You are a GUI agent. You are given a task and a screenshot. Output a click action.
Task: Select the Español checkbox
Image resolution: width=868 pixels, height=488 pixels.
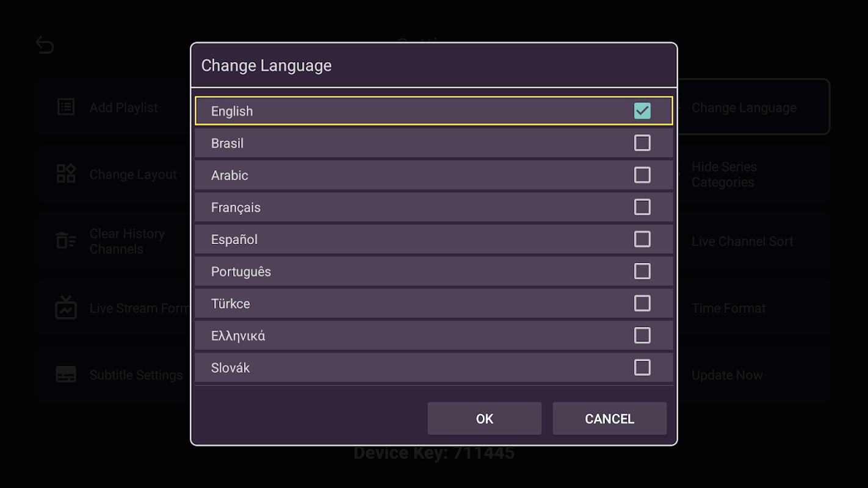pos(642,239)
